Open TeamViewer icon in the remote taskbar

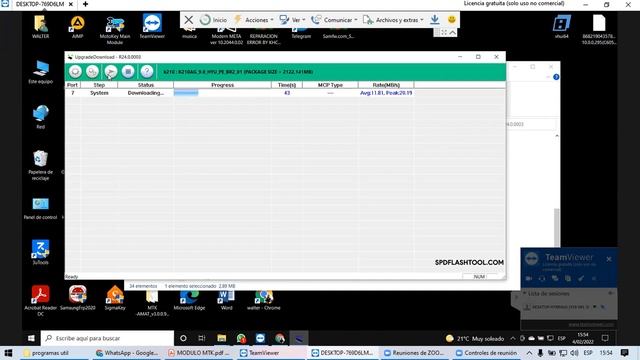point(260,338)
